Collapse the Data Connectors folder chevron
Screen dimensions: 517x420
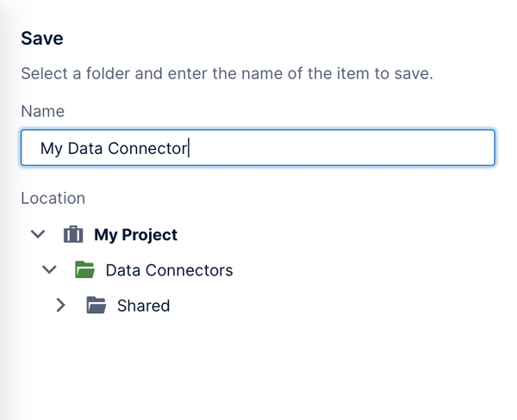(49, 269)
